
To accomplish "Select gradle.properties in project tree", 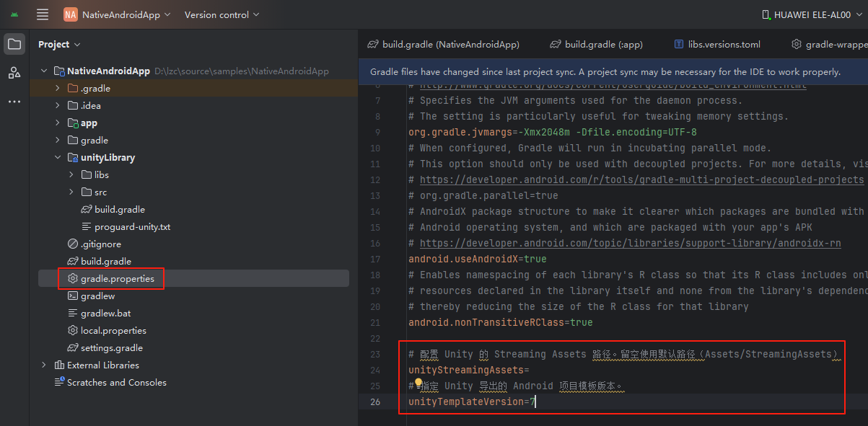I will 118,279.
